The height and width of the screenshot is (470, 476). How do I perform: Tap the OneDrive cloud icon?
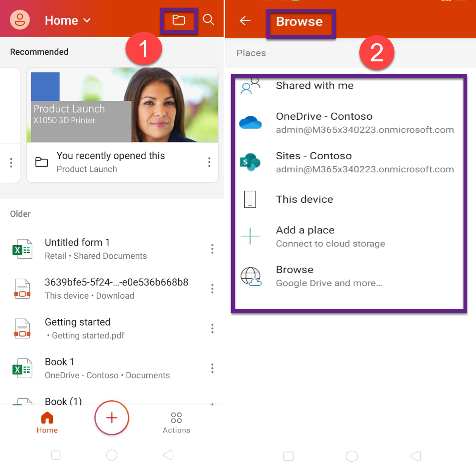click(x=250, y=123)
